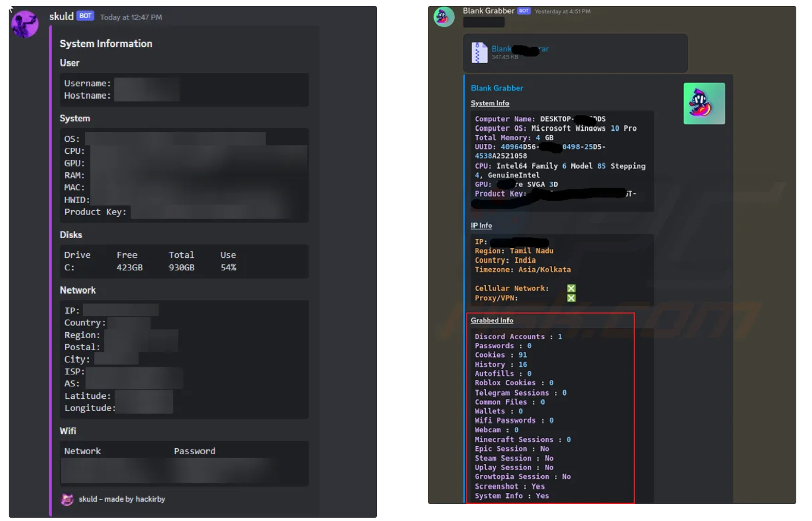Screen dimensions: 812x521
Task: Select the 'Discord Accounts : 1' line
Action: 518,336
